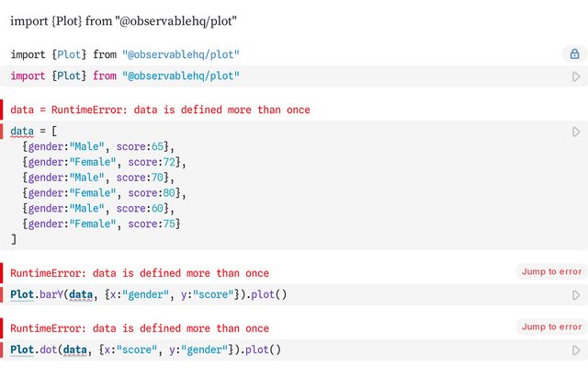Click the notebook title heading text
The height and width of the screenshot is (368, 588).
click(x=124, y=20)
